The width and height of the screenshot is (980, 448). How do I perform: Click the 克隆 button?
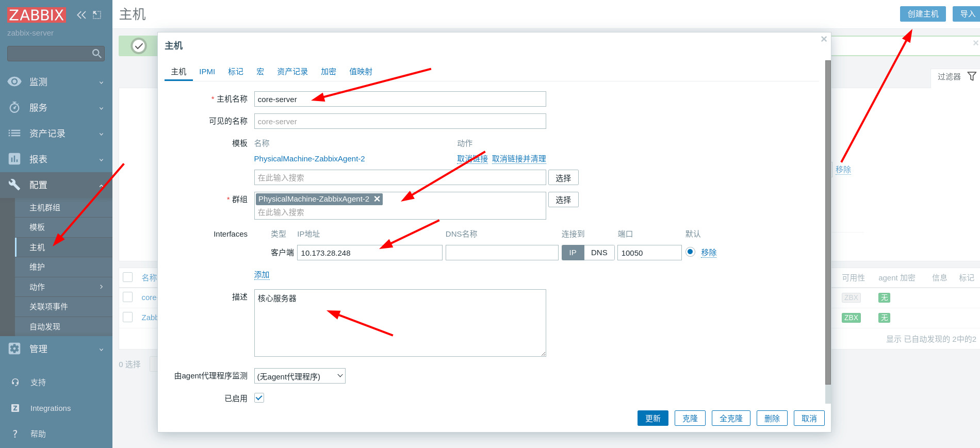690,418
